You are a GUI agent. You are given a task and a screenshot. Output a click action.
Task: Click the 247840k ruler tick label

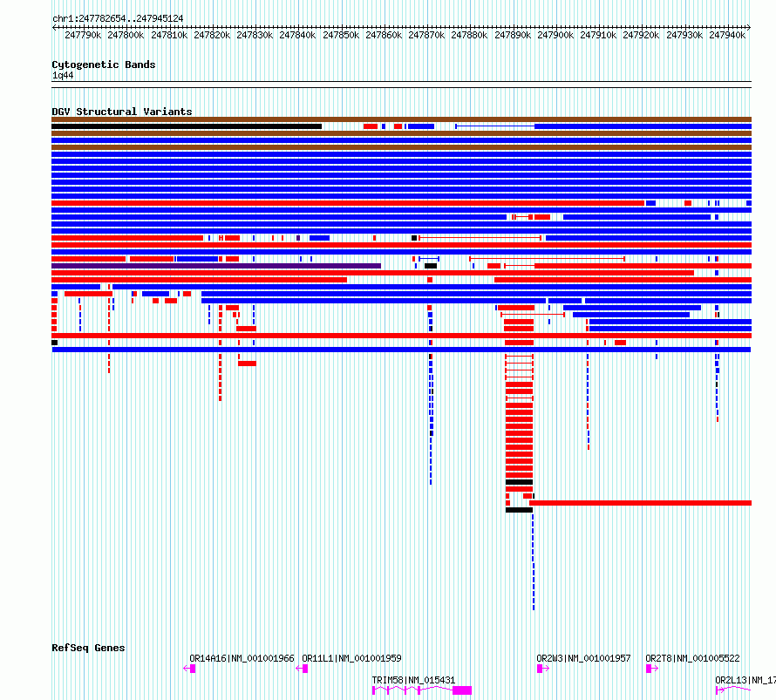pyautogui.click(x=297, y=35)
